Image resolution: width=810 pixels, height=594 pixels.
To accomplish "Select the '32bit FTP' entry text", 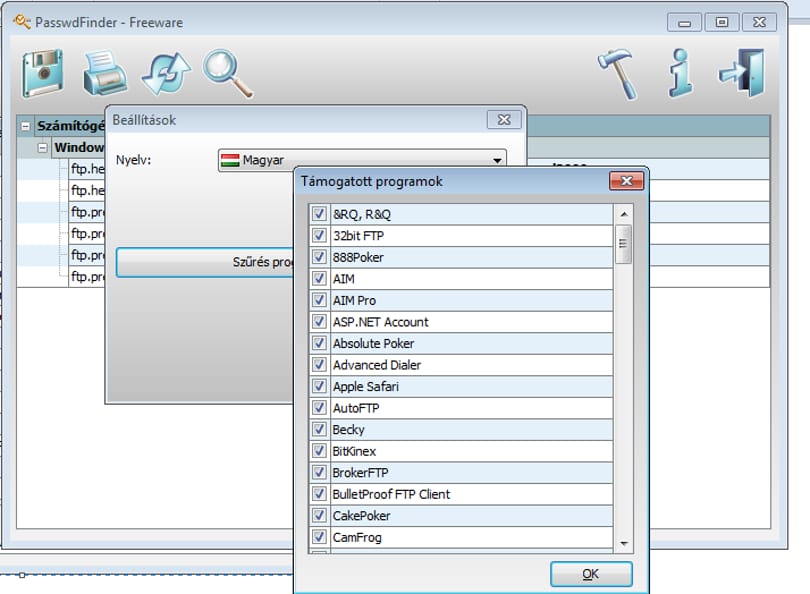I will tap(359, 236).
